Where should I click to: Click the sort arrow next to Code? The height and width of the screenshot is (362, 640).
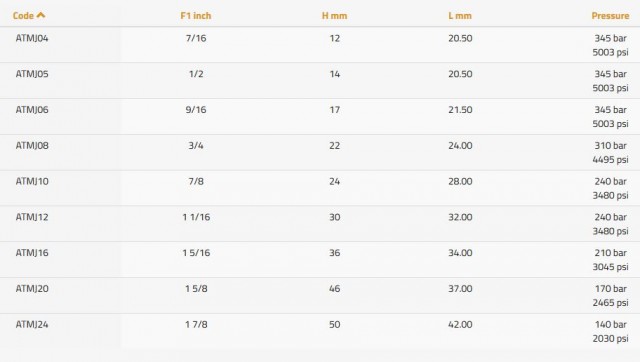[41, 15]
